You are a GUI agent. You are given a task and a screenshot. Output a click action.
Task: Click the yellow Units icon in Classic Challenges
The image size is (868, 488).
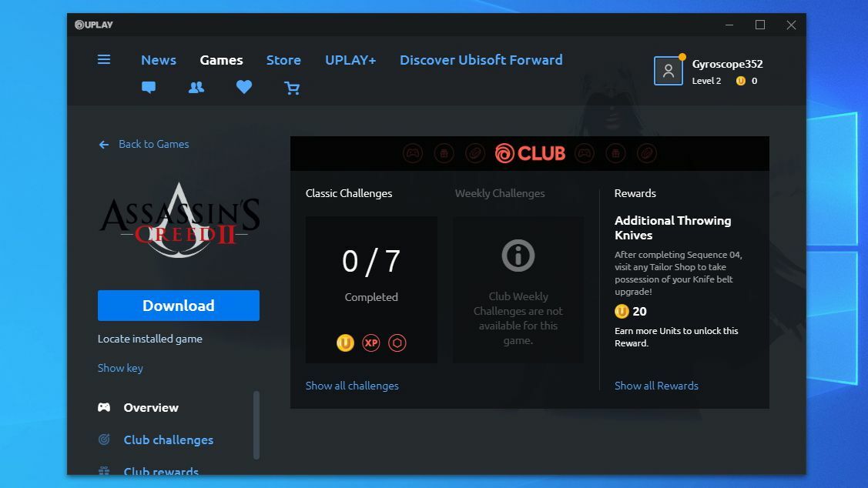(x=345, y=343)
